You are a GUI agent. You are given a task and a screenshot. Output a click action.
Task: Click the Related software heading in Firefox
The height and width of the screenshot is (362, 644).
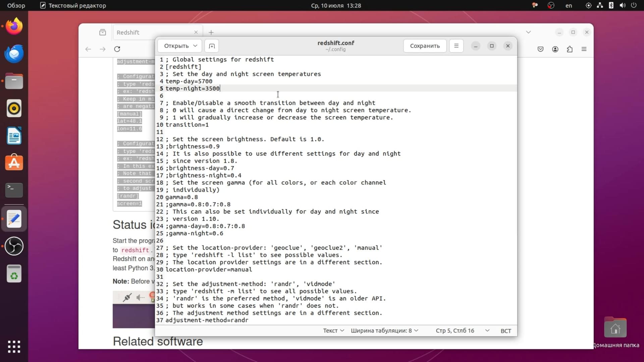pyautogui.click(x=158, y=341)
